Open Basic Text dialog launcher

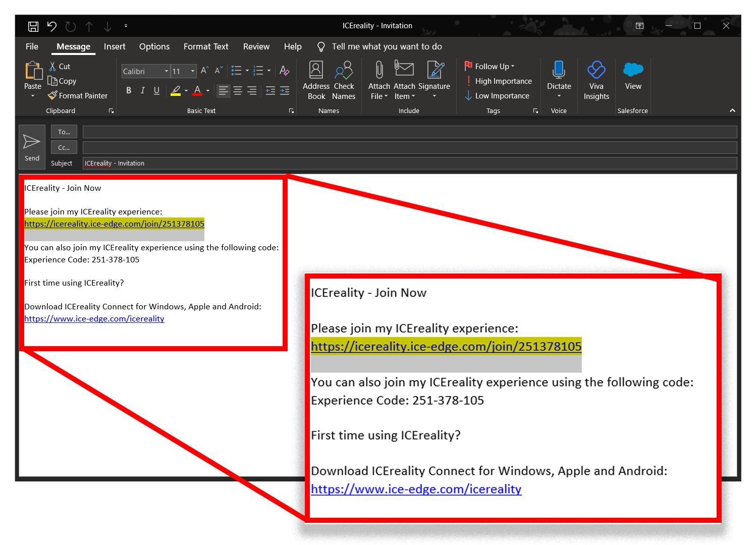point(291,111)
